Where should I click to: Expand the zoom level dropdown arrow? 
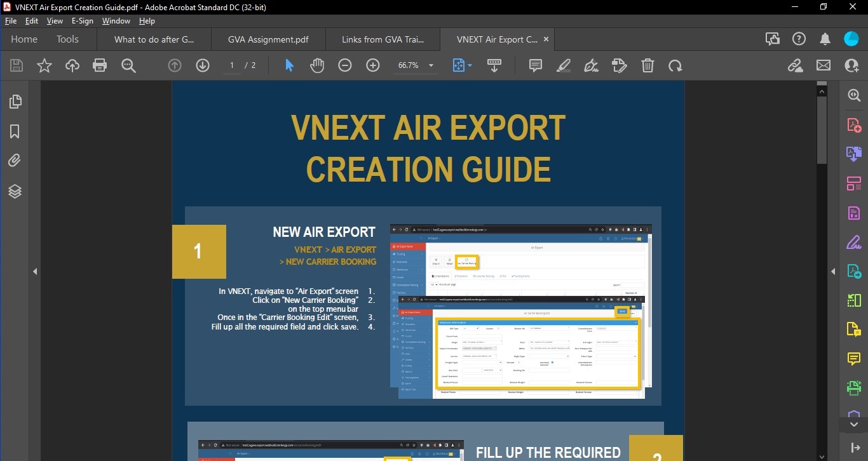point(431,65)
